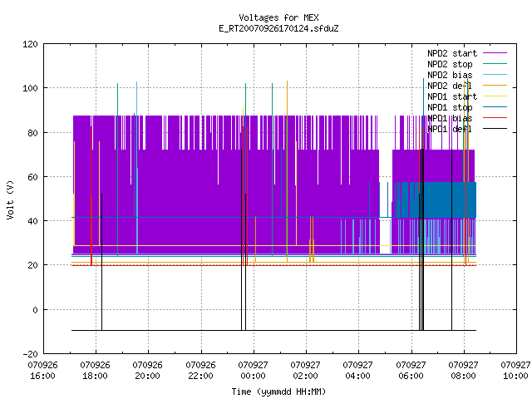Click the x-axis time label '02:00'
This screenshot has width=532, height=399.
coord(306,376)
